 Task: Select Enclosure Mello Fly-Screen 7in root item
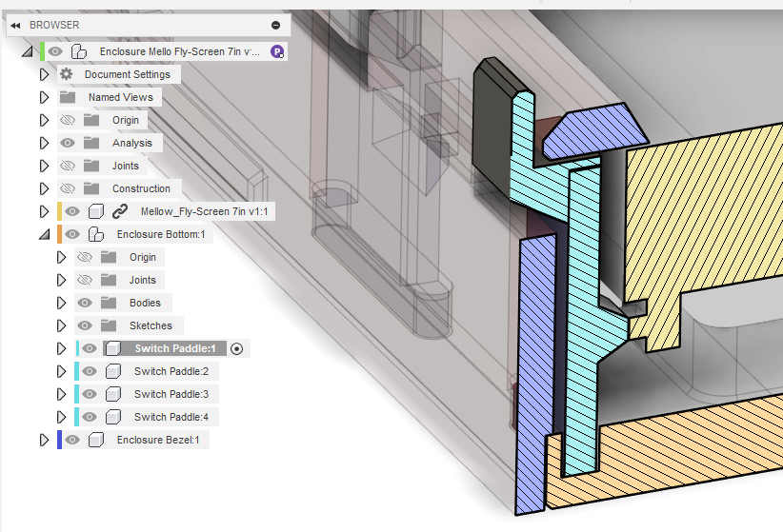click(180, 52)
